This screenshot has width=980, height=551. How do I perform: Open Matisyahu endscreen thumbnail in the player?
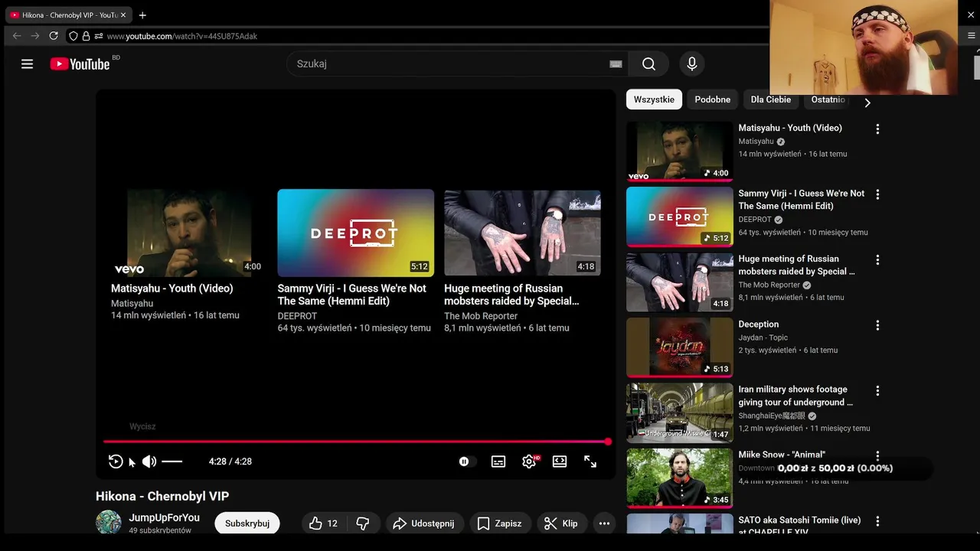(x=189, y=233)
